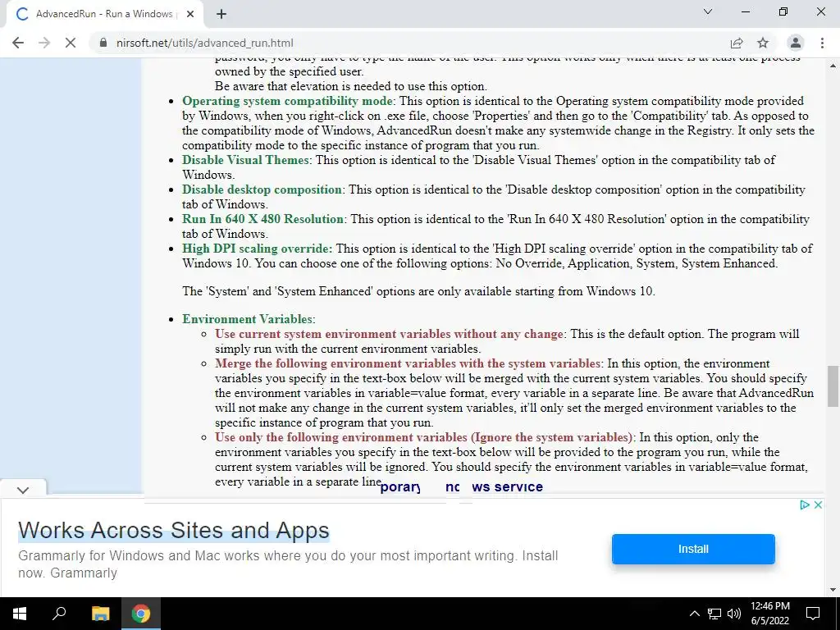Image resolution: width=840 pixels, height=630 pixels.
Task: Click 'High DPI scaling override:' heading
Action: (x=257, y=249)
